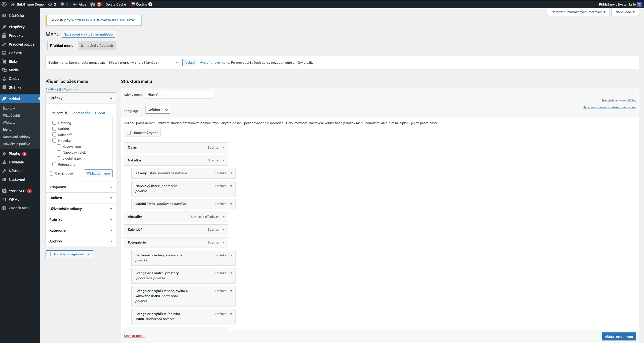644x343 pixels.
Task: Open Pluginy in the sidebar
Action: tap(15, 154)
